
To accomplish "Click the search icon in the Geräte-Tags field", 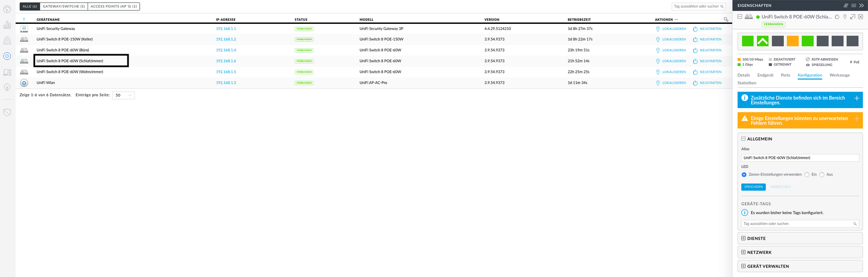I will (855, 224).
